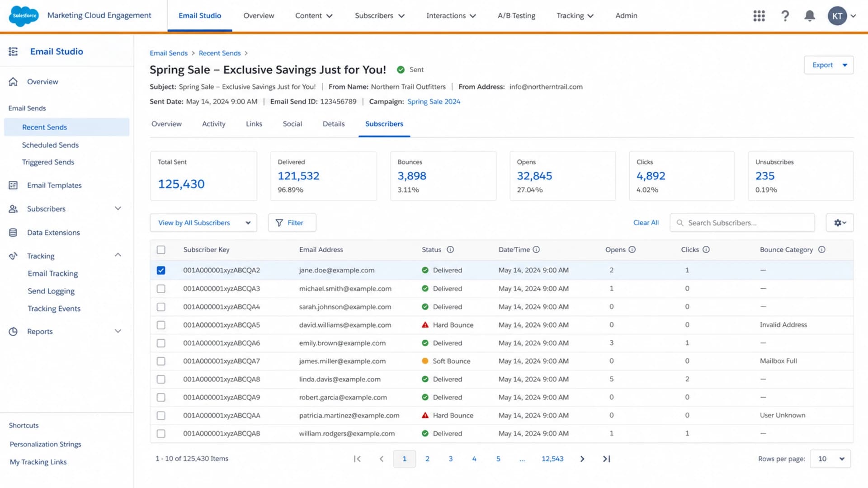Check the emily.brown@example.com row checkbox

coord(161,343)
